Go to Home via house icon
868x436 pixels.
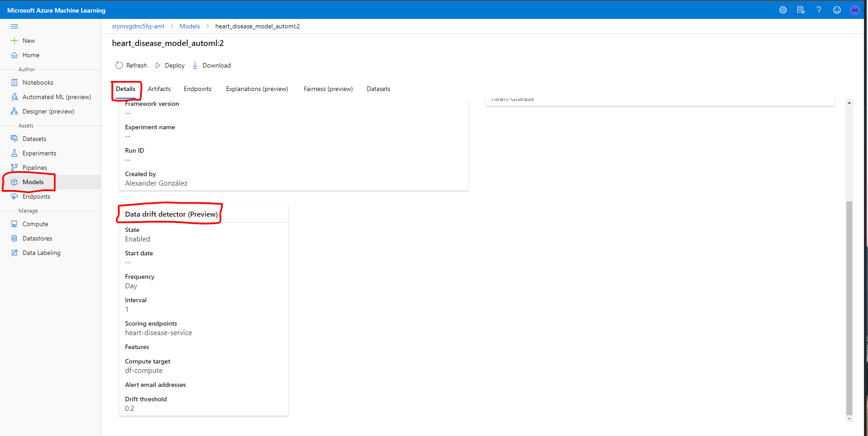(14, 55)
